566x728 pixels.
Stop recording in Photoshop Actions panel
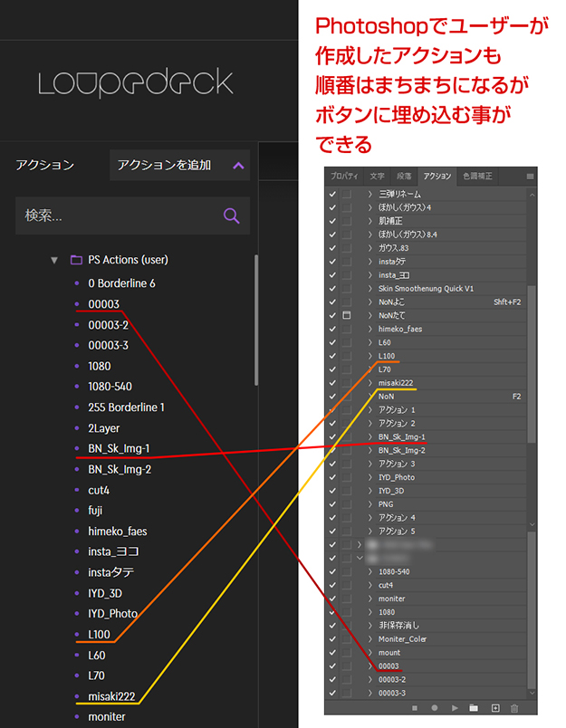click(415, 708)
